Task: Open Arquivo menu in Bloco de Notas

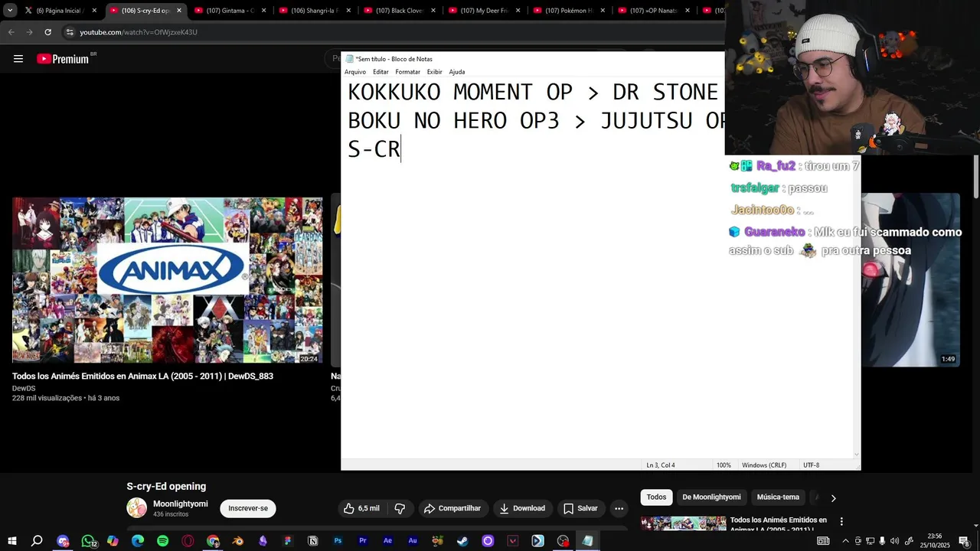Action: 355,72
